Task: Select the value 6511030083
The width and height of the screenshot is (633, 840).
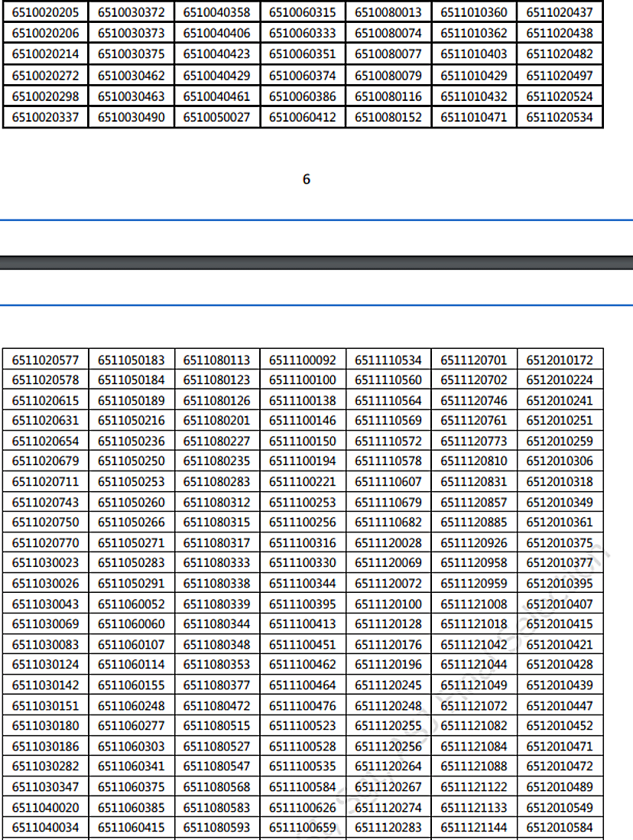Action: 46,644
